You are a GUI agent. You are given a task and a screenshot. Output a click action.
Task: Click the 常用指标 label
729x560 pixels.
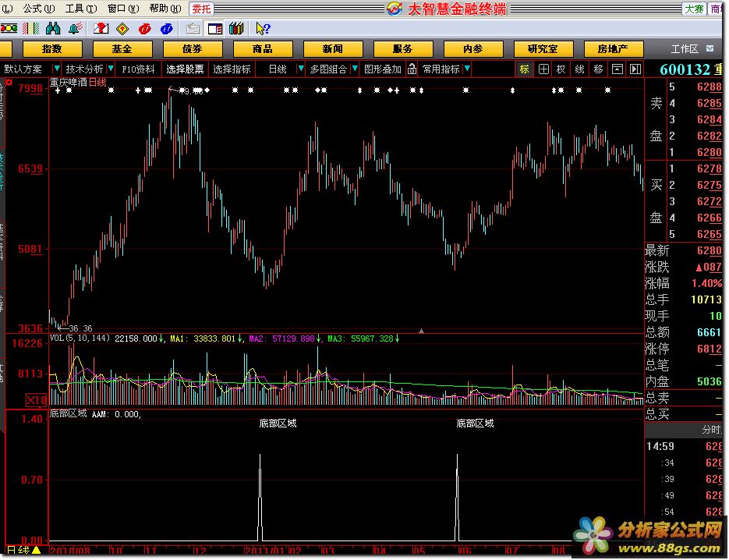[441, 69]
